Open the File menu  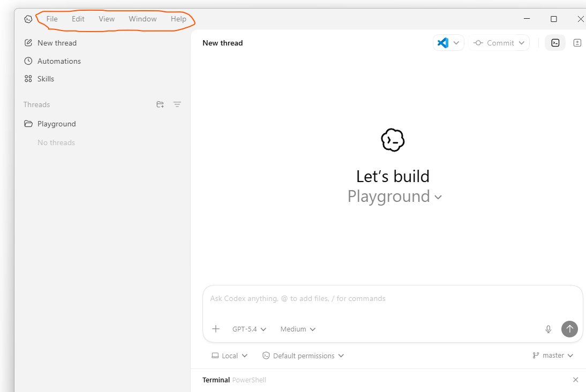coord(52,19)
